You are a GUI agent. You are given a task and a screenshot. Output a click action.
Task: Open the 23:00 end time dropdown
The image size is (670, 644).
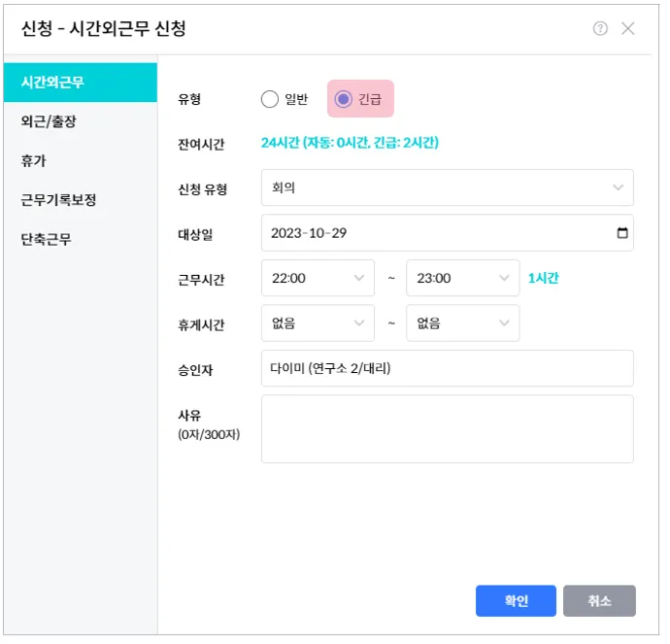pyautogui.click(x=462, y=278)
